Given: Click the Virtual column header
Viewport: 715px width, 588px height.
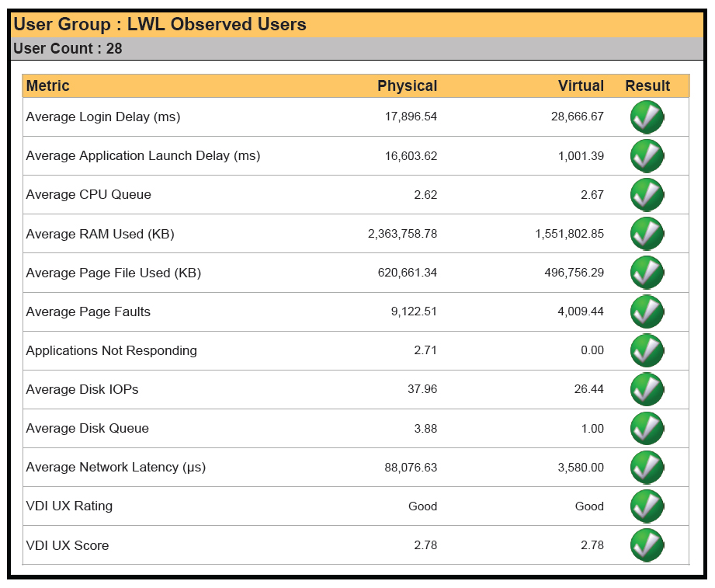Looking at the screenshot, I should coord(581,85).
